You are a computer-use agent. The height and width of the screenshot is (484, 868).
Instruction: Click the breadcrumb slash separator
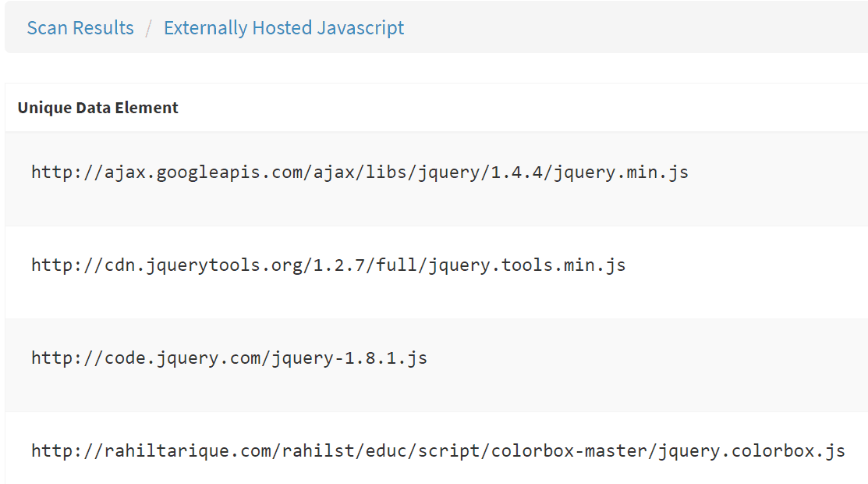[x=149, y=29]
